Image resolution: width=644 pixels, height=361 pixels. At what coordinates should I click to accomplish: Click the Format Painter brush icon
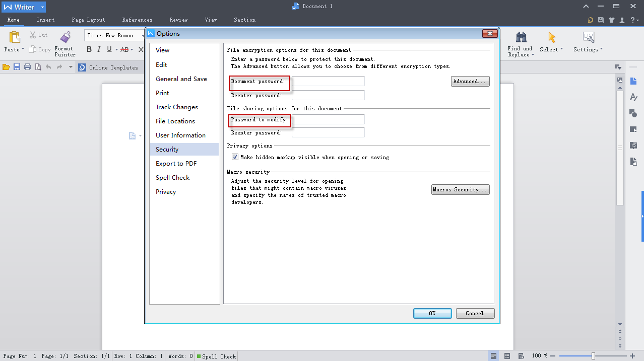click(65, 37)
